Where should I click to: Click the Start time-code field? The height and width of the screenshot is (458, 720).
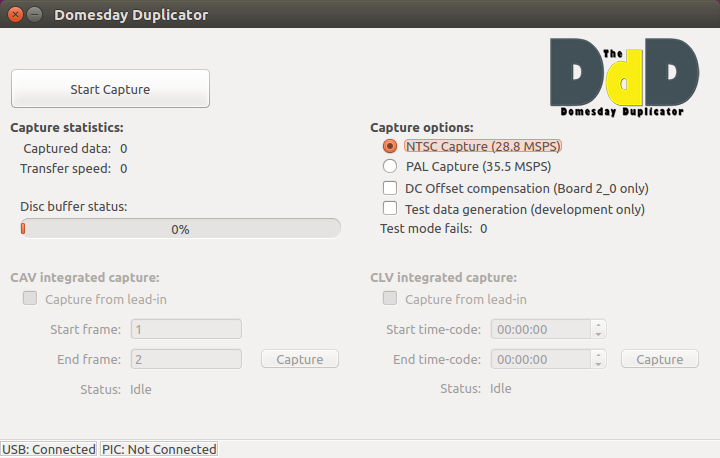point(541,329)
